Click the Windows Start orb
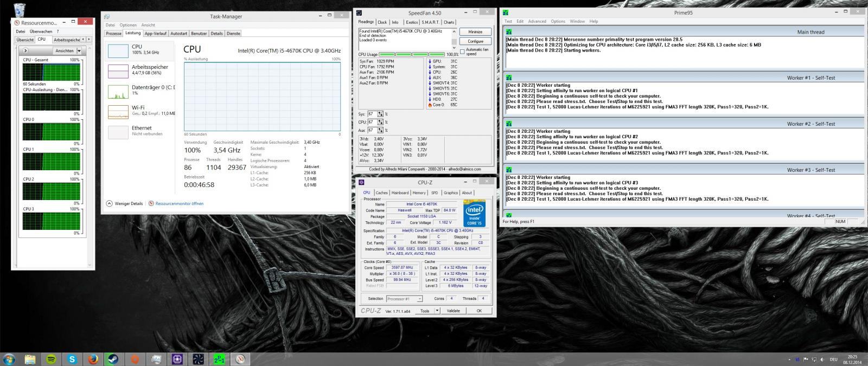This screenshot has height=366, width=868. [x=9, y=359]
